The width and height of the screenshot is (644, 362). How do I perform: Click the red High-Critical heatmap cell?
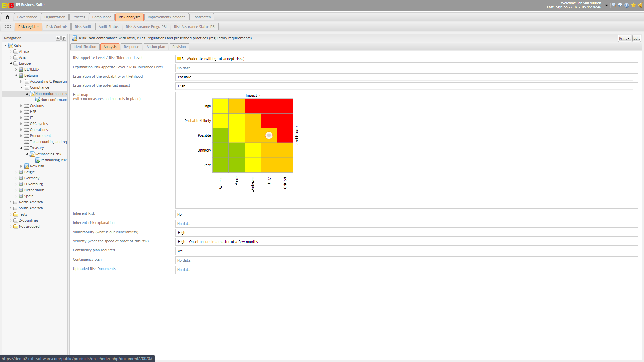(x=285, y=106)
